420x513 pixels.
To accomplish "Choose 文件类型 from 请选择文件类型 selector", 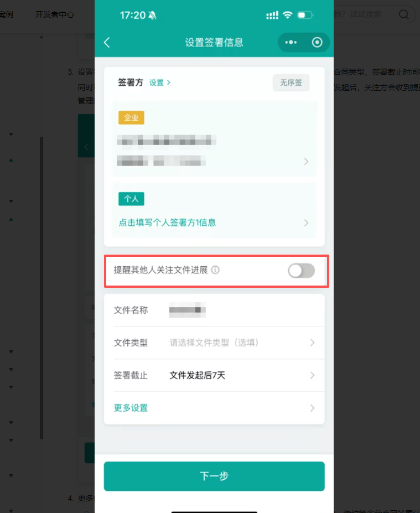I will click(x=214, y=343).
